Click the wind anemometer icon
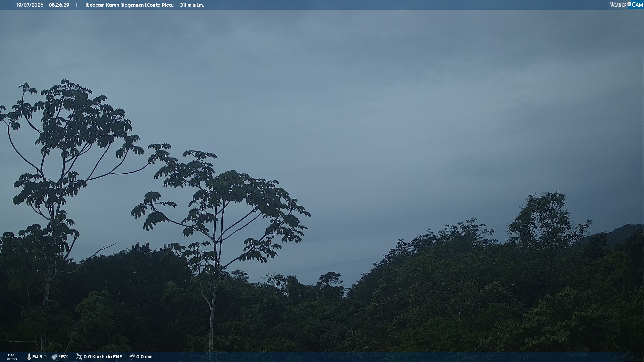The width and height of the screenshot is (644, 362). (x=79, y=357)
